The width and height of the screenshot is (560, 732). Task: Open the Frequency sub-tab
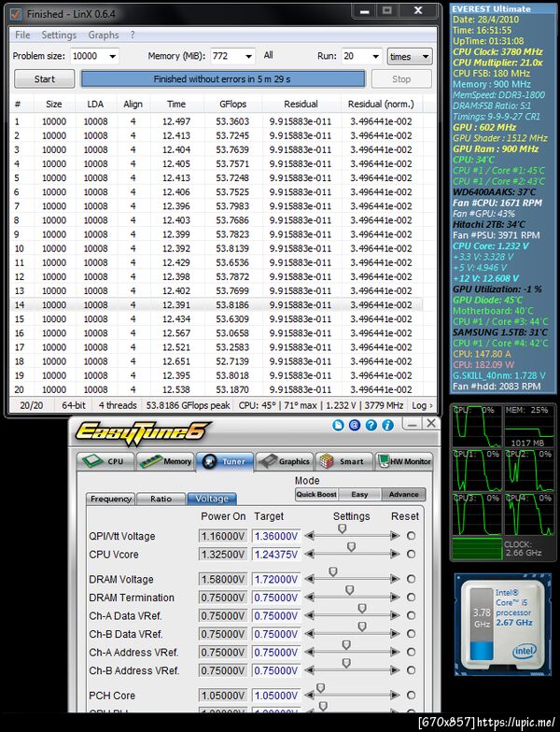[x=110, y=499]
